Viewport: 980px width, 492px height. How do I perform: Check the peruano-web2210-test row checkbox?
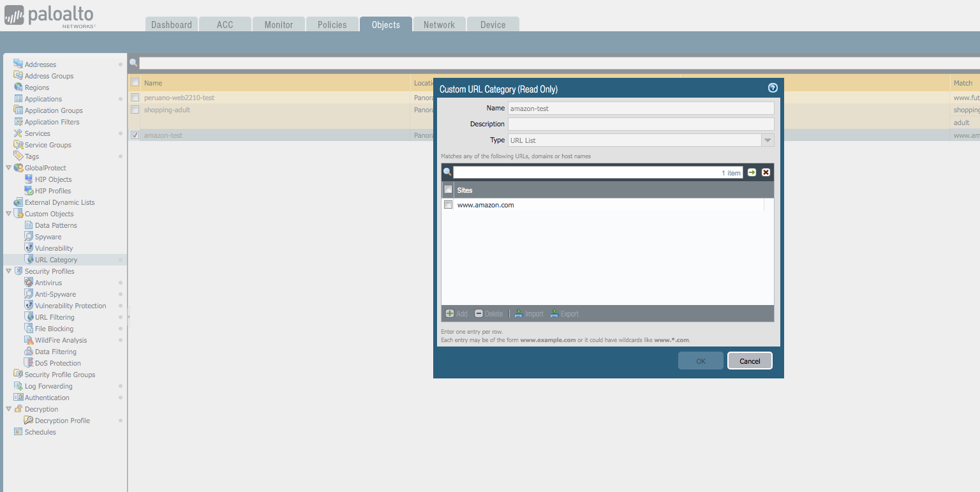tap(135, 98)
